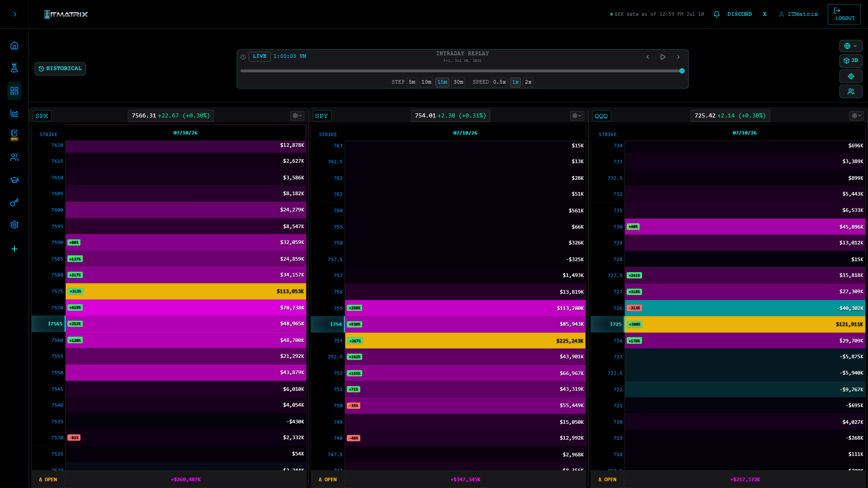
Task: Click the crosshair target icon button
Action: [x=851, y=76]
